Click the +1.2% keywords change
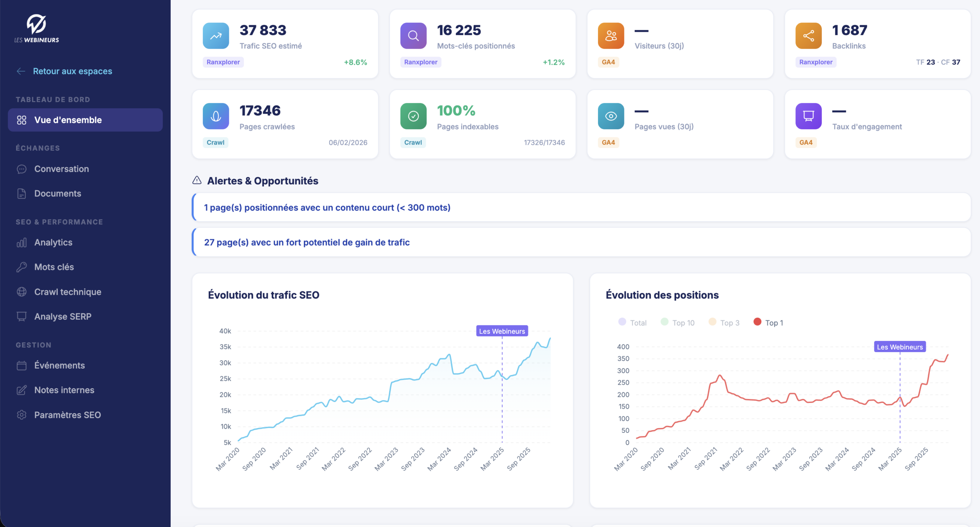The image size is (980, 527). pyautogui.click(x=554, y=62)
